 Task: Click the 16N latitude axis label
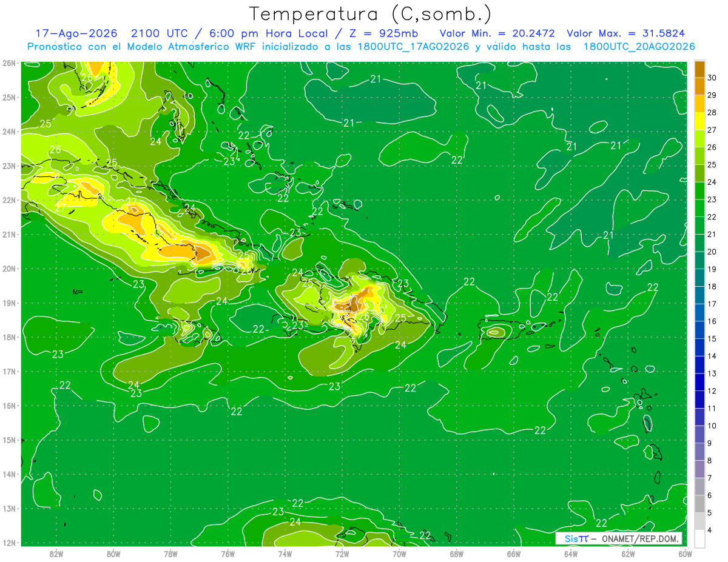(x=8, y=406)
